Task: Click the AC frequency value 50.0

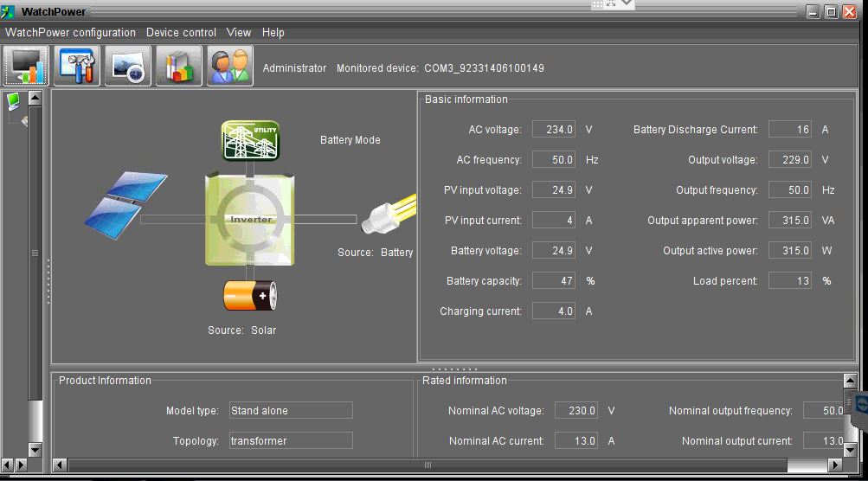Action: click(x=554, y=159)
